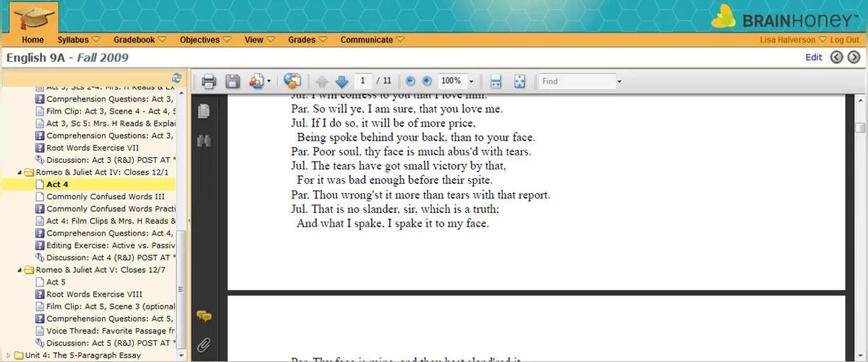This screenshot has height=362, width=868.
Task: Fit PDF page to window width
Action: (x=495, y=81)
